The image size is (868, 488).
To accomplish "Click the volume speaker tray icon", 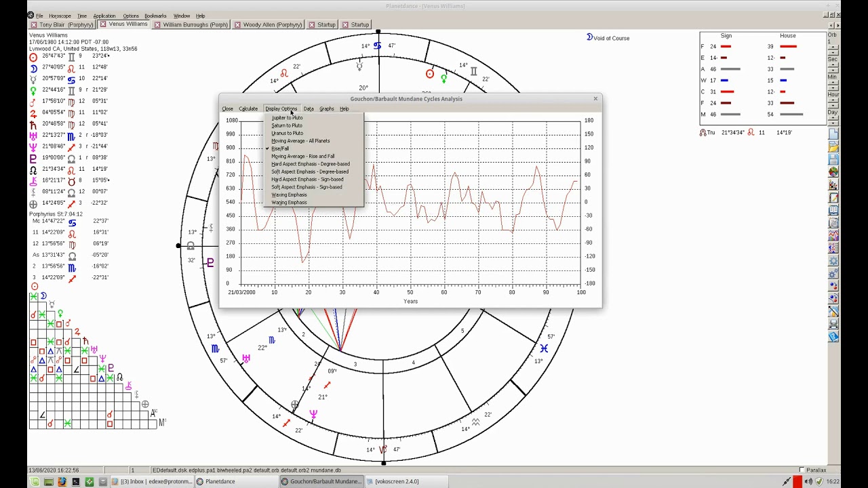I will 808,481.
